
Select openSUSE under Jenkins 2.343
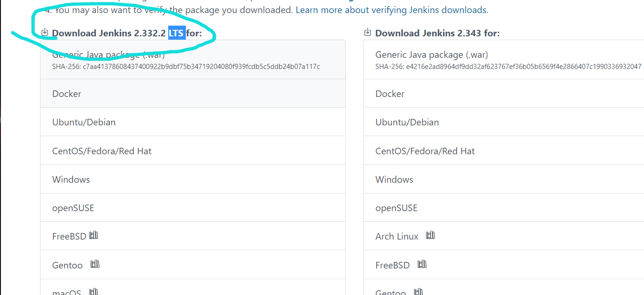tap(504, 208)
